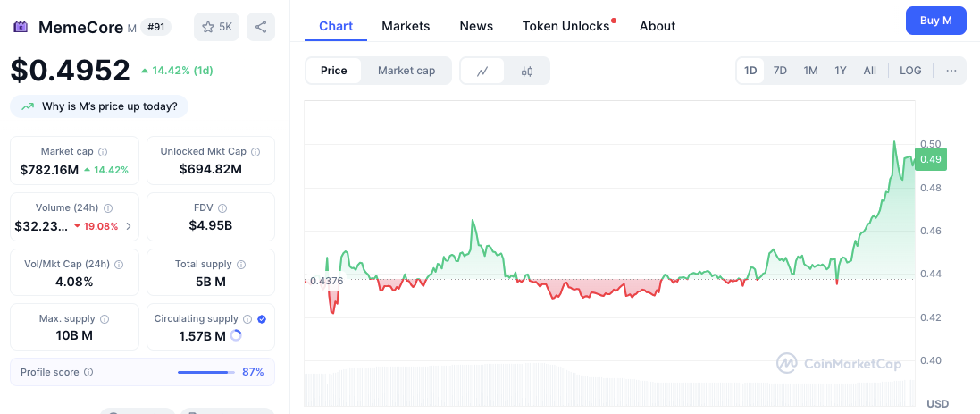The height and width of the screenshot is (414, 980).
Task: Click the Market cap info icon
Action: [103, 152]
